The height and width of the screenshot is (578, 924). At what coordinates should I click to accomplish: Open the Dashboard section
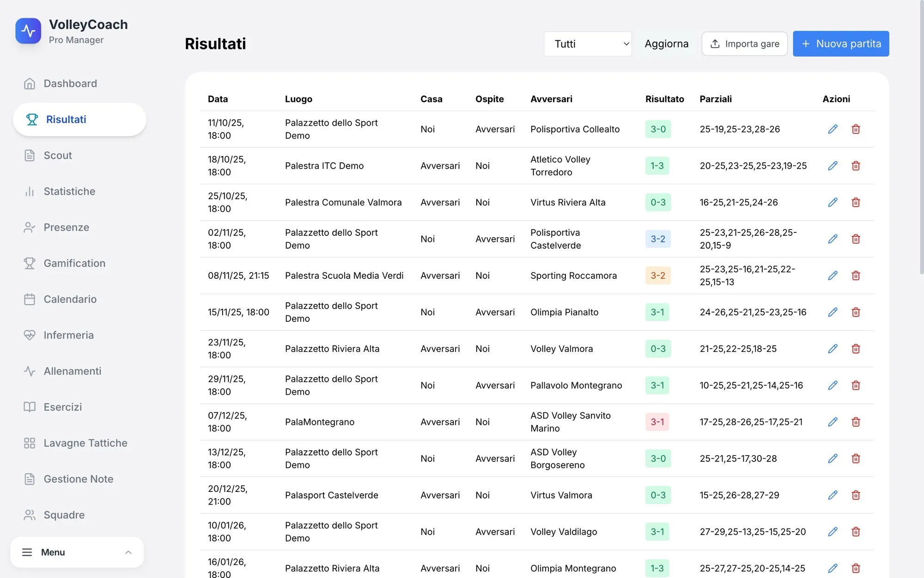pyautogui.click(x=79, y=84)
